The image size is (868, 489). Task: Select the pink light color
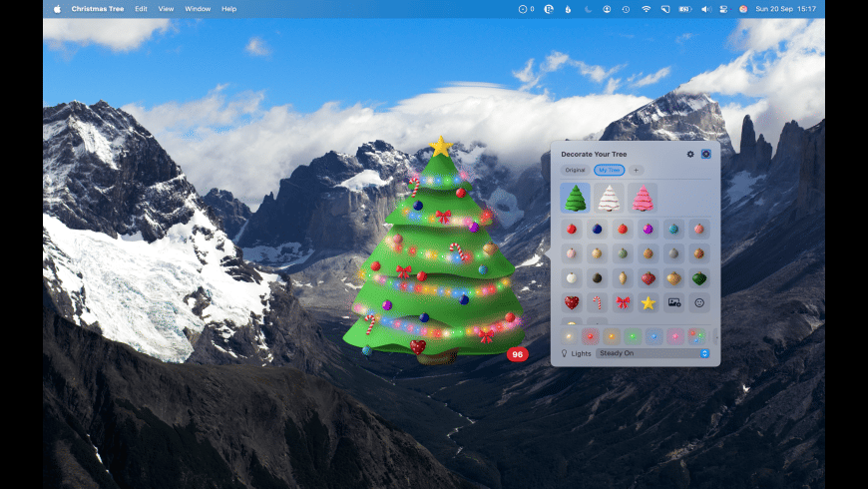click(x=675, y=336)
